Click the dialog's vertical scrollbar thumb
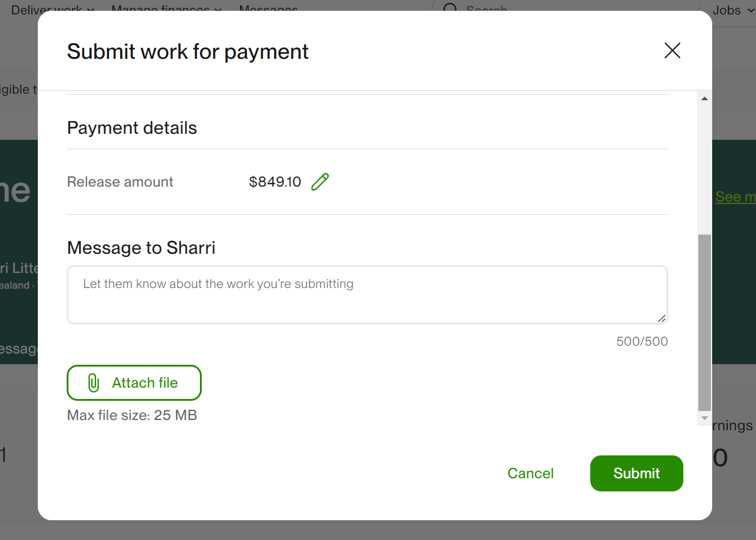756x540 pixels. tap(704, 321)
